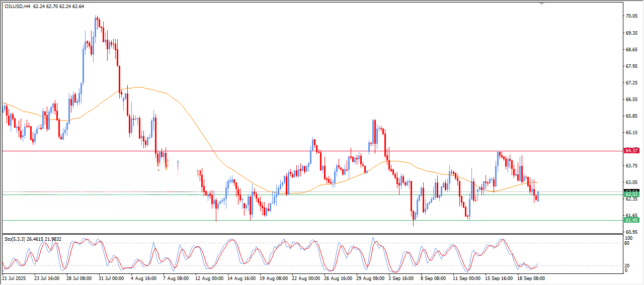The height and width of the screenshot is (285, 644).
Task: Click the red 64.37 price tag
Action: pyautogui.click(x=631, y=151)
